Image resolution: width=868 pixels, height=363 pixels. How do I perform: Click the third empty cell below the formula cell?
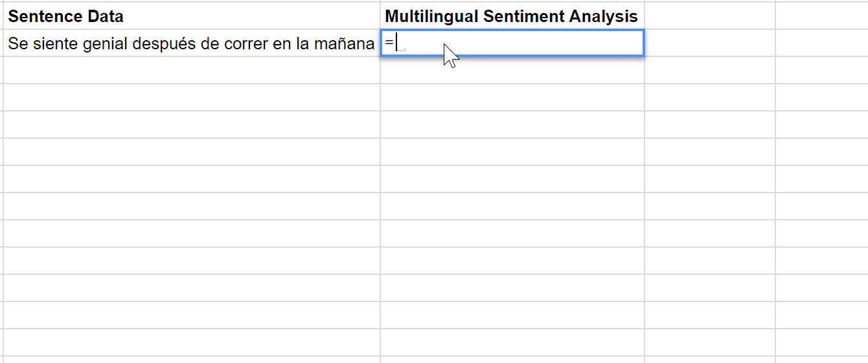(x=512, y=124)
